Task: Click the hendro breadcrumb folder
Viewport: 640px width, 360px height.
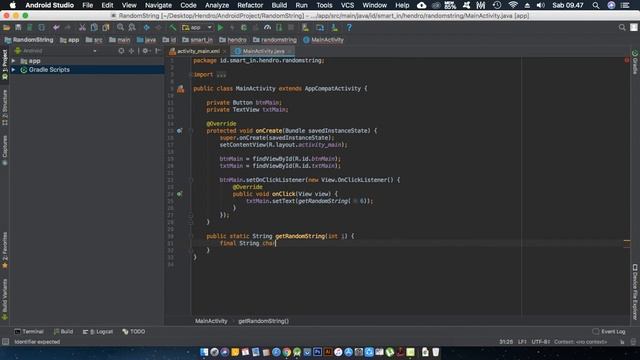Action: pos(233,40)
